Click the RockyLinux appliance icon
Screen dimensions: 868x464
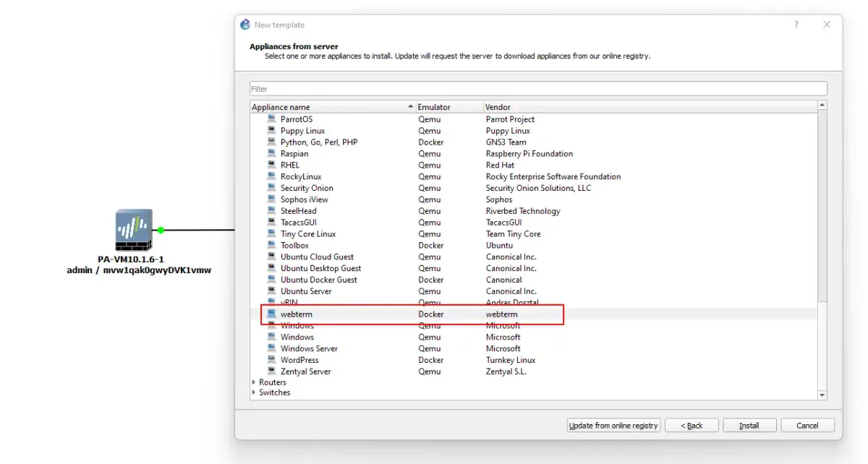click(271, 176)
